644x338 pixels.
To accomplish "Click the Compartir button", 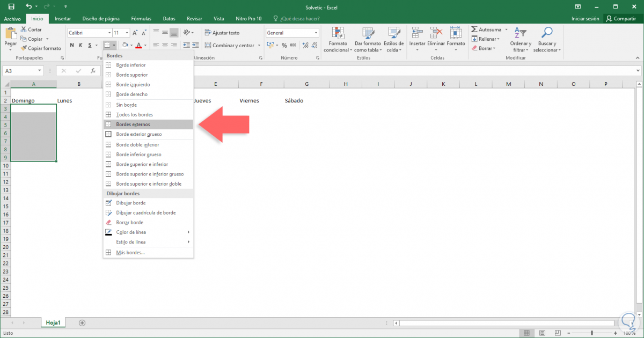I will [x=621, y=18].
